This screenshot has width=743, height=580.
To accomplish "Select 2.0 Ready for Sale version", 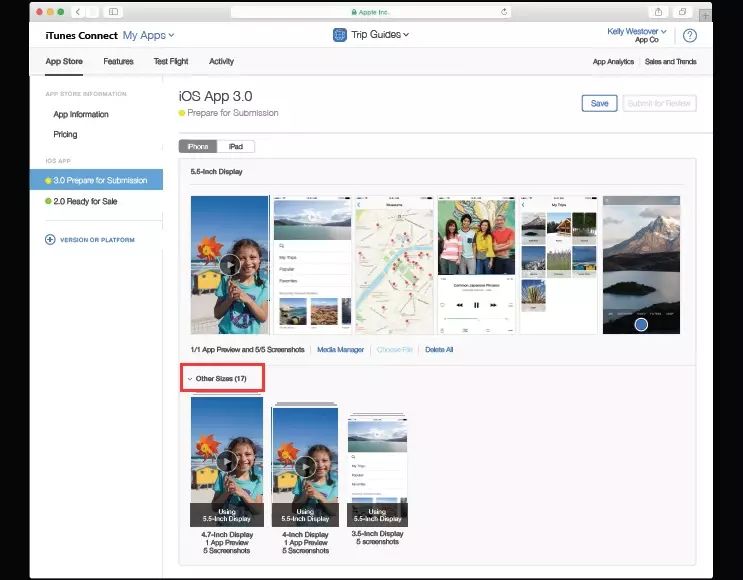I will [x=81, y=201].
